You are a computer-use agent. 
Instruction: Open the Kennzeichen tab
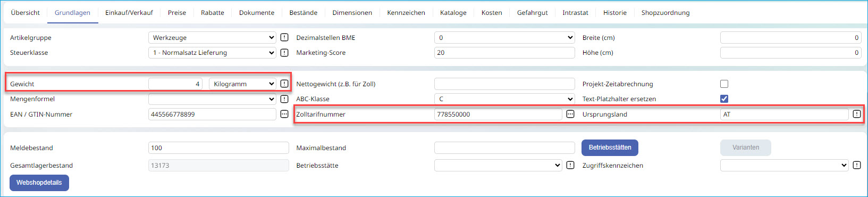tap(406, 12)
